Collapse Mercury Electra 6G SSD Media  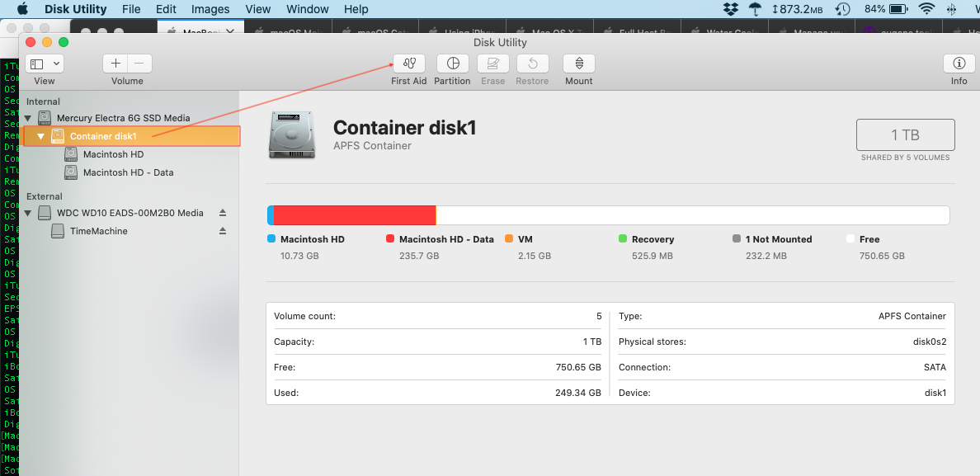point(27,118)
